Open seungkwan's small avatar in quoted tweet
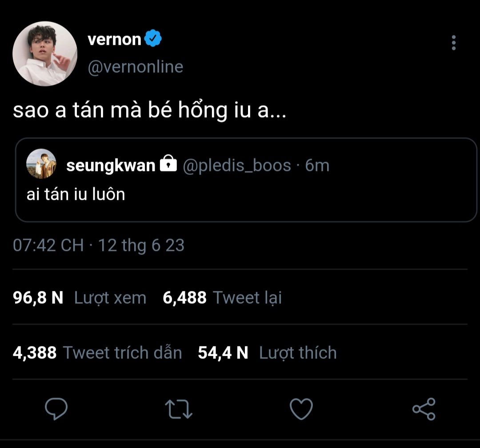Screen dimensions: 480x448 point(41,163)
